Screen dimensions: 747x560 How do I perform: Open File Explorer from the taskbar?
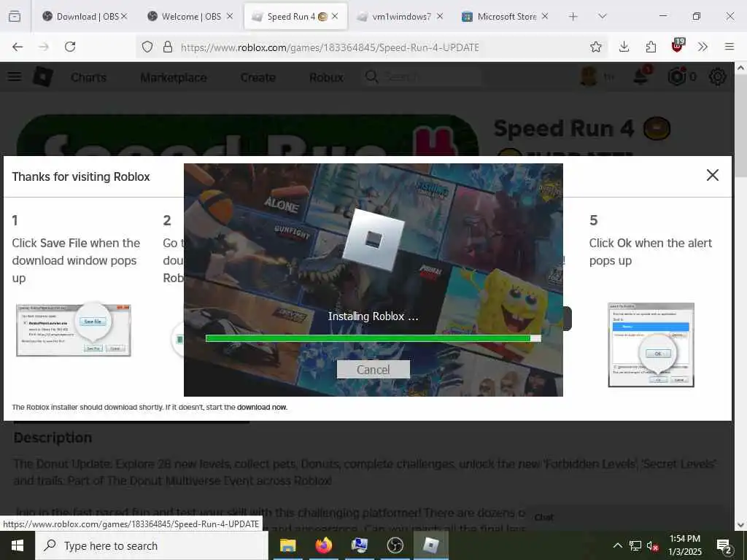point(287,545)
